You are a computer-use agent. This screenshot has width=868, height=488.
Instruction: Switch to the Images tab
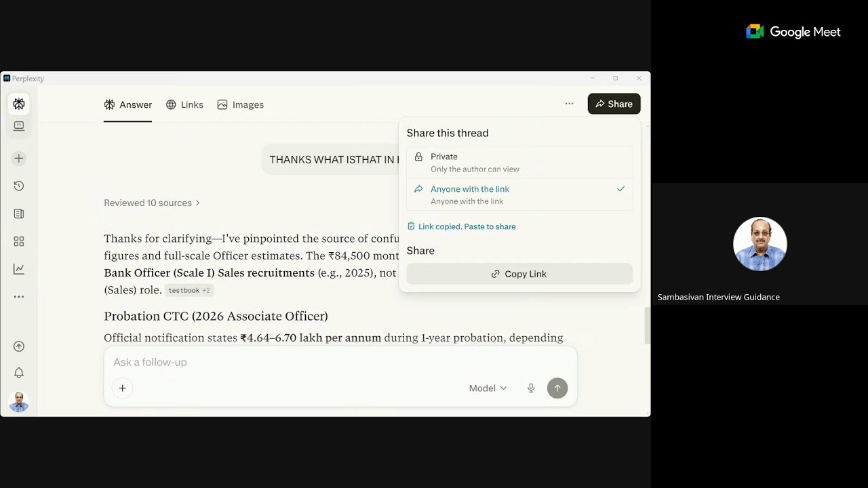[240, 104]
